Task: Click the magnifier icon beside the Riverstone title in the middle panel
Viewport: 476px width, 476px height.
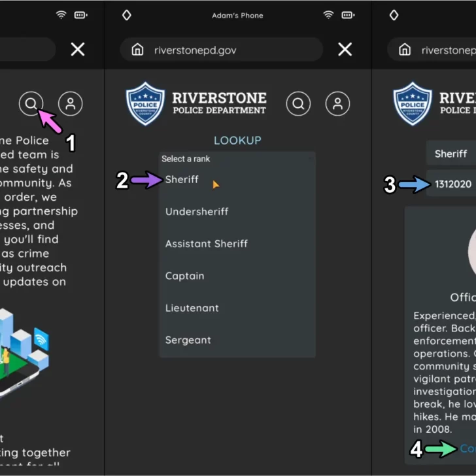Action: click(x=299, y=103)
